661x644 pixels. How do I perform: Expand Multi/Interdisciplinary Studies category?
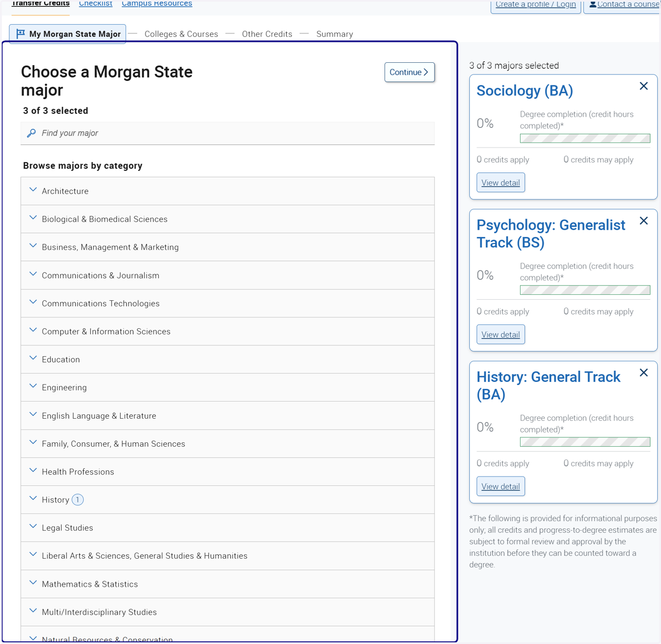227,612
